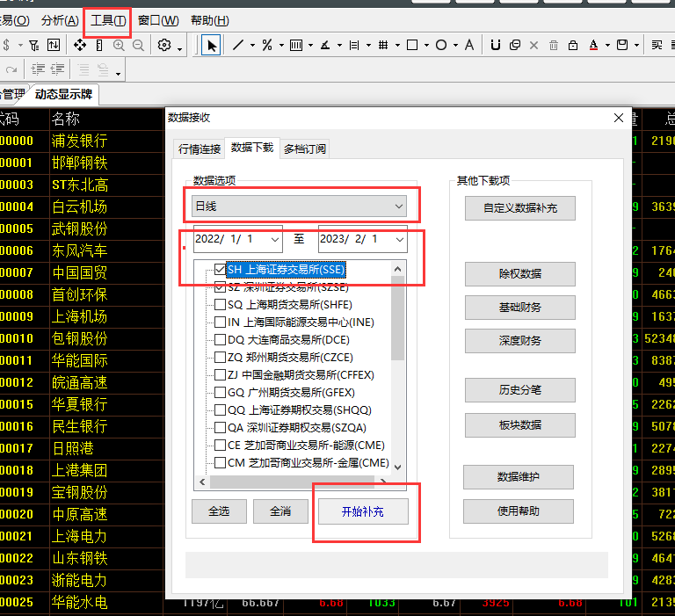Open the 窗口(W) menu
This screenshot has height=616, width=675.
[158, 21]
